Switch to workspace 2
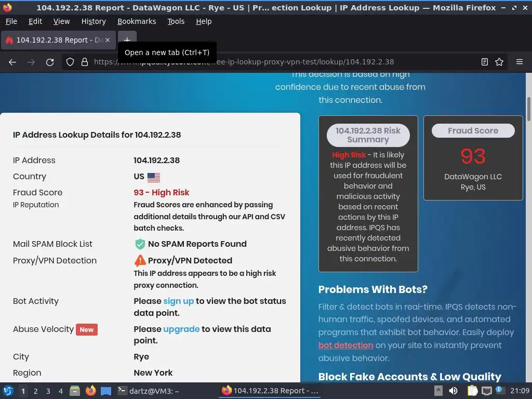 point(35,391)
